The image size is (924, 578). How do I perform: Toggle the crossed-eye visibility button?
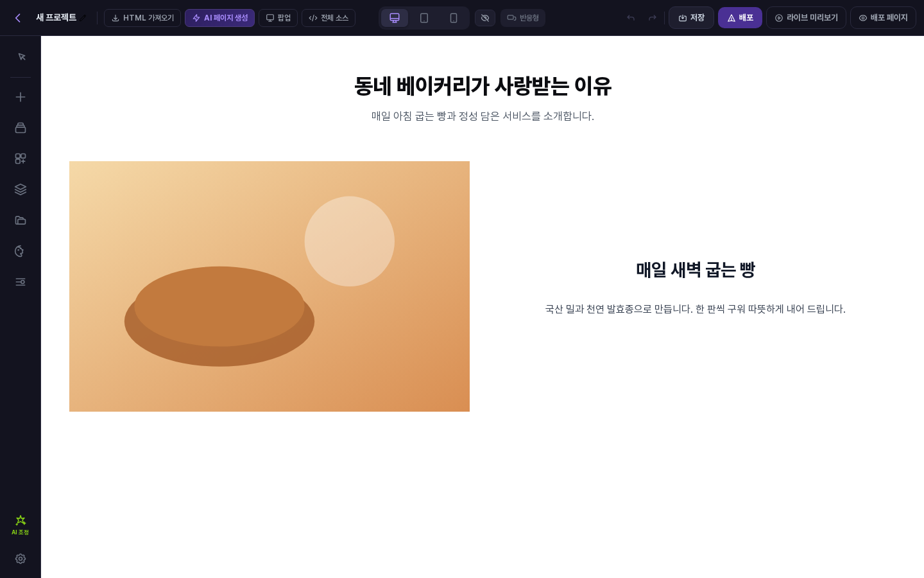click(485, 18)
